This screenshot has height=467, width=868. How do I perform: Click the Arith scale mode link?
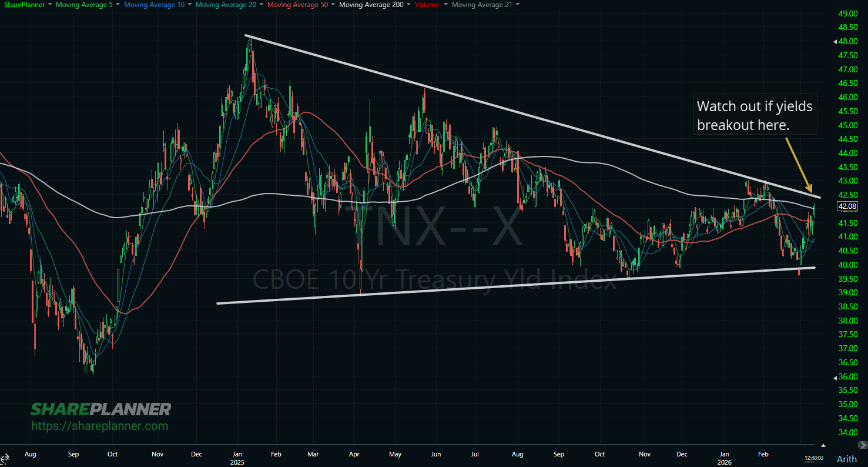click(847, 459)
